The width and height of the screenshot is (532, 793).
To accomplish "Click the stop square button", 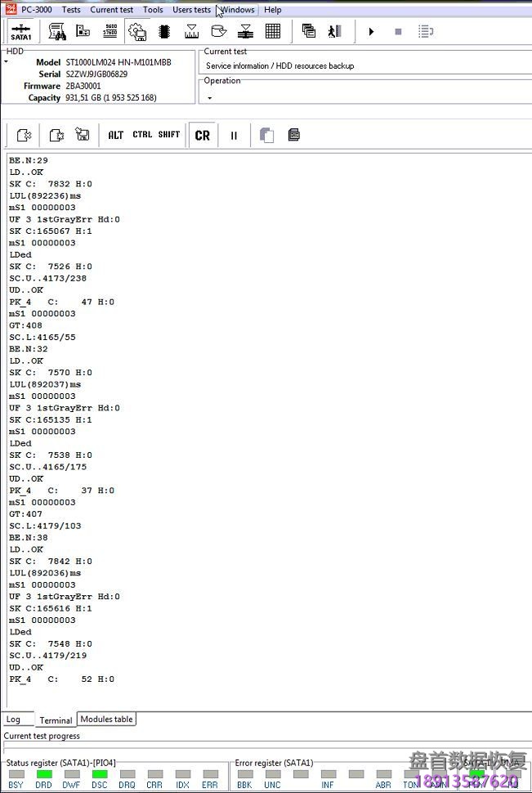I will (398, 32).
